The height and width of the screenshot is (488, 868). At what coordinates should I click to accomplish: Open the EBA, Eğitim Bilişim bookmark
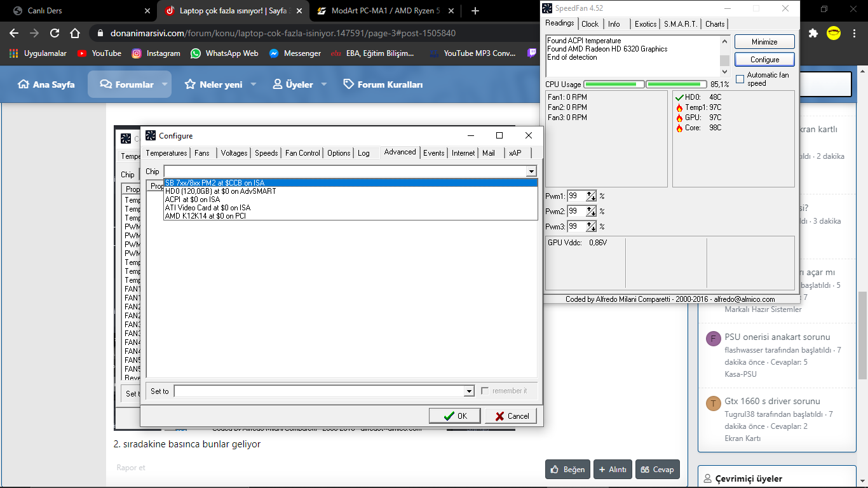[373, 53]
